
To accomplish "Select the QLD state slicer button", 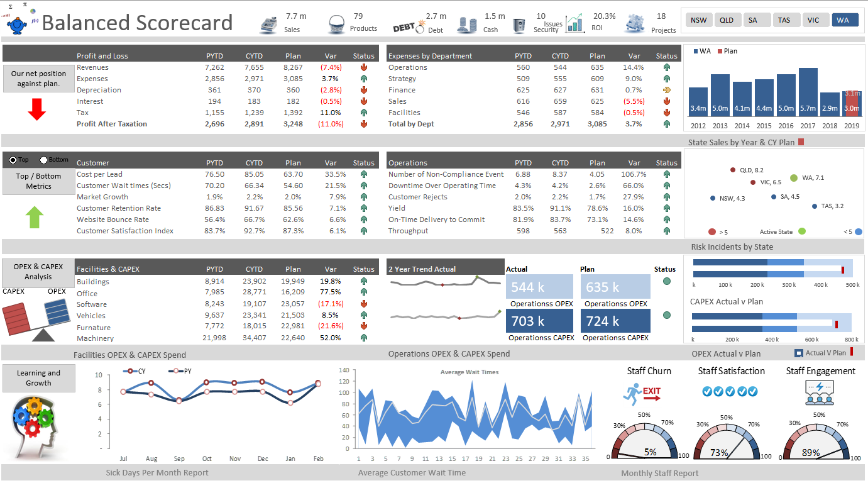I will click(727, 20).
